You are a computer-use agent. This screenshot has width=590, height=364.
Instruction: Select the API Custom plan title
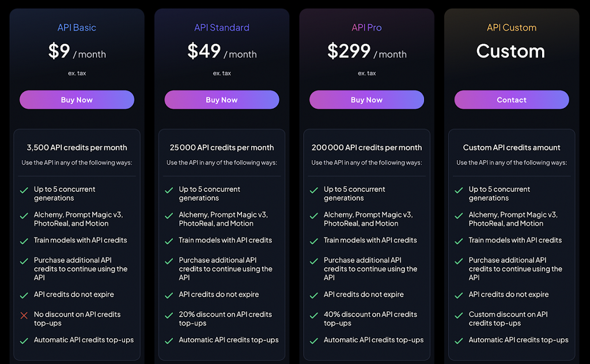coord(512,28)
